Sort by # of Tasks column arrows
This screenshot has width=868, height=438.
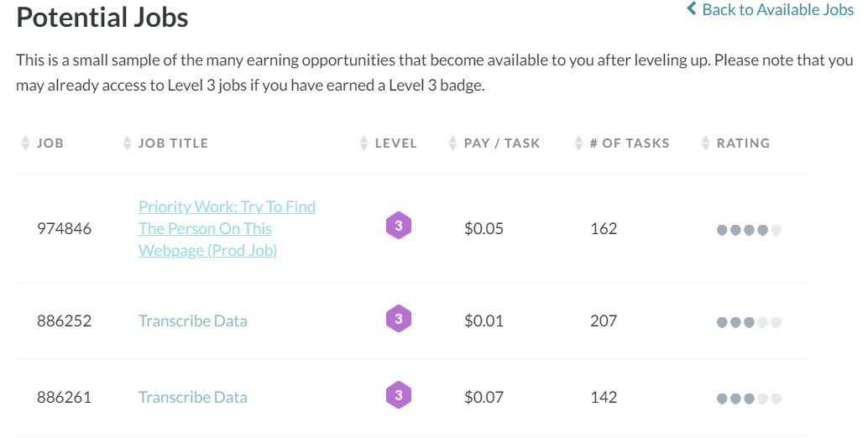click(x=578, y=143)
